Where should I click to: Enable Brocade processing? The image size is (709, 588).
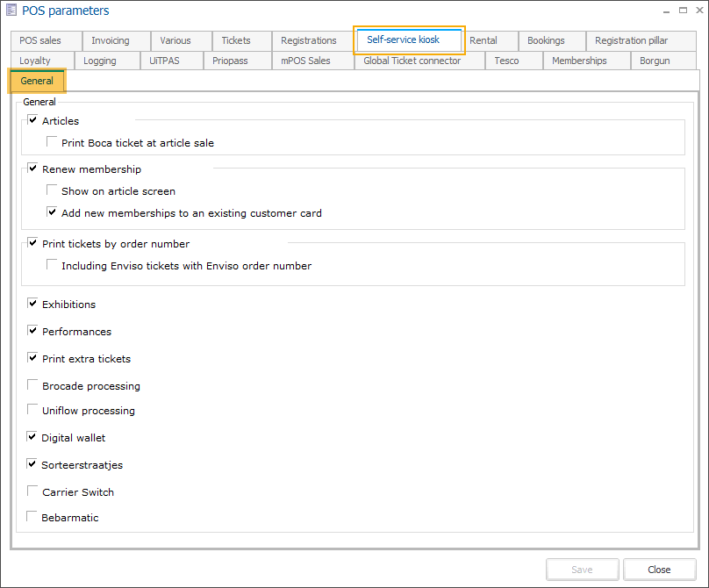coord(33,385)
